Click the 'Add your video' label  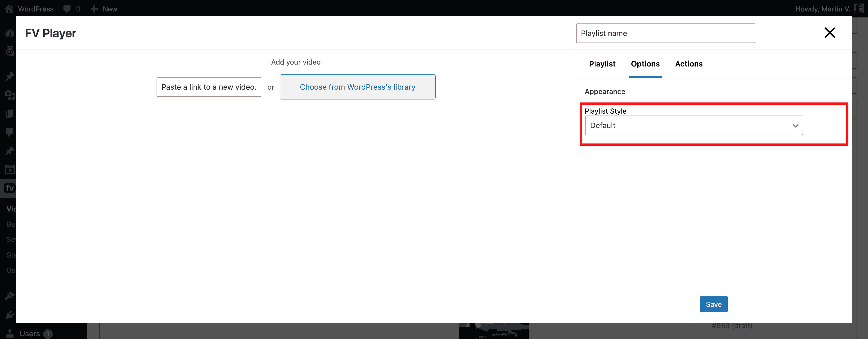pyautogui.click(x=296, y=62)
